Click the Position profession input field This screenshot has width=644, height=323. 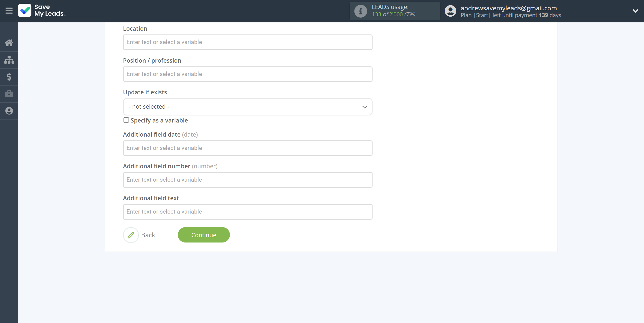click(248, 74)
